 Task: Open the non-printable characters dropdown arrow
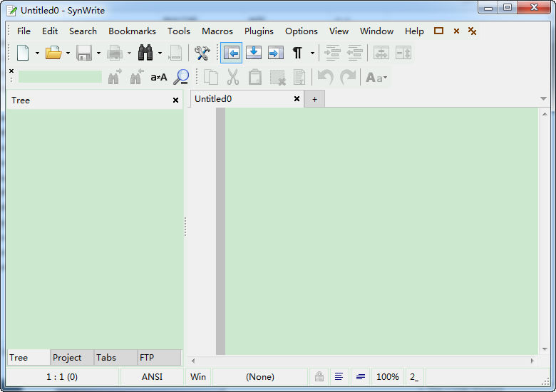click(x=312, y=53)
